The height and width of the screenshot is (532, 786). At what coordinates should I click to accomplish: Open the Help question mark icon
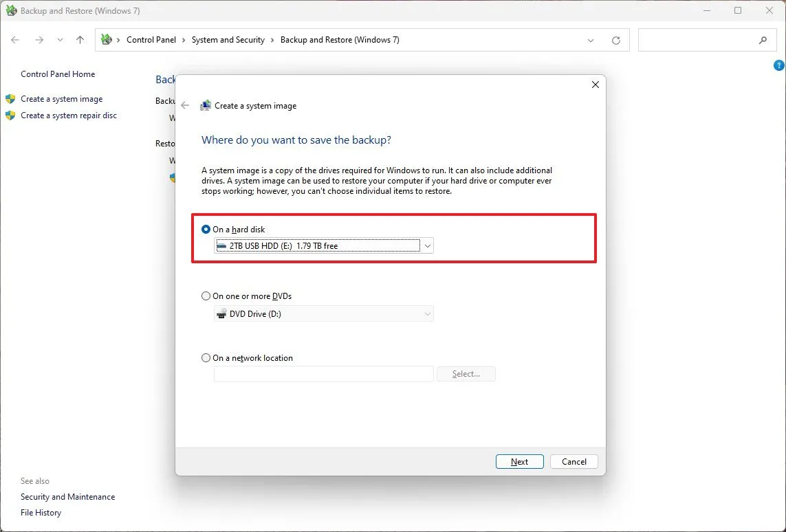pyautogui.click(x=778, y=65)
